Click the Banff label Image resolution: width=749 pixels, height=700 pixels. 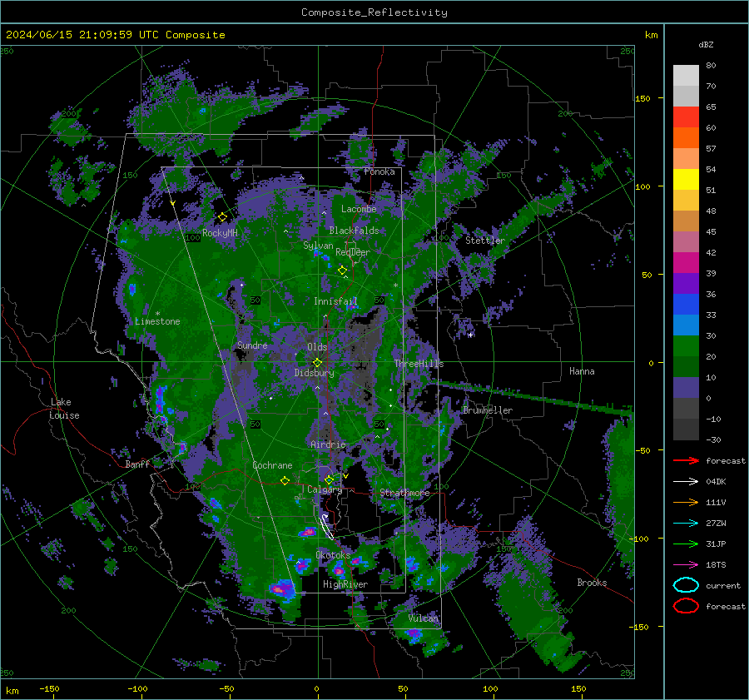(x=137, y=464)
